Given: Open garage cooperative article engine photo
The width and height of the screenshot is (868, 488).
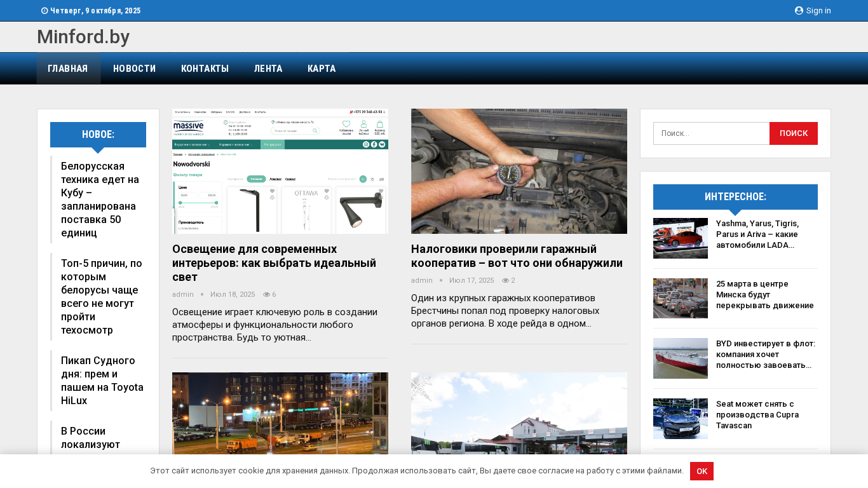Looking at the screenshot, I should (x=519, y=171).
